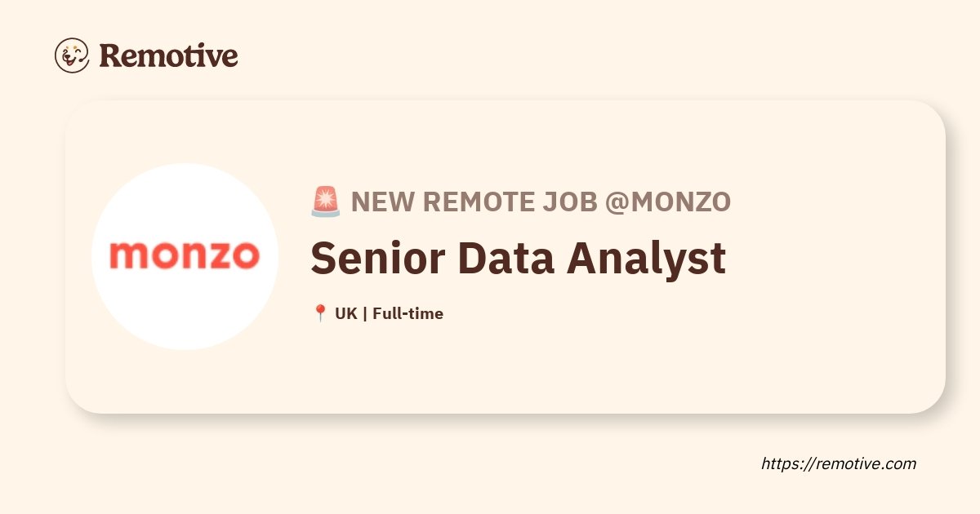Click the white circle around the monzo logo
This screenshot has height=514, width=980.
point(185,256)
